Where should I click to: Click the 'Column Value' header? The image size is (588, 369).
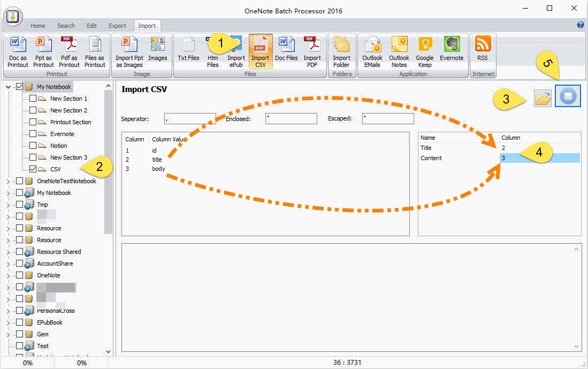(167, 139)
